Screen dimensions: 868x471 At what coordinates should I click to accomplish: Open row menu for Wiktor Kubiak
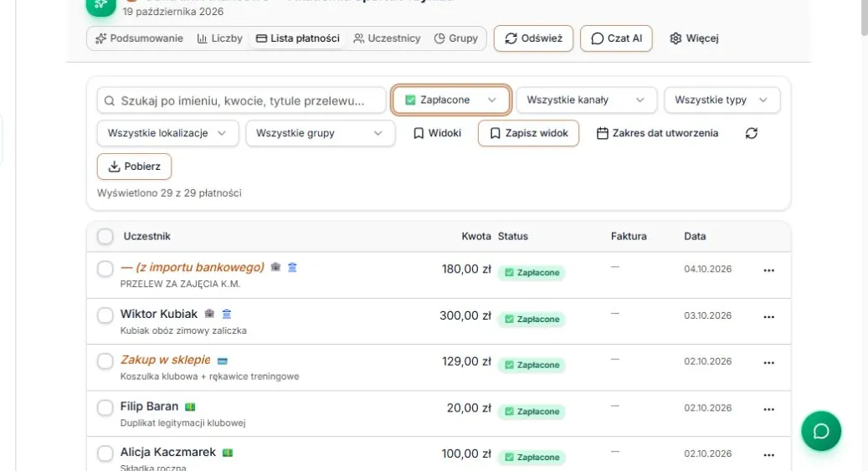769,316
